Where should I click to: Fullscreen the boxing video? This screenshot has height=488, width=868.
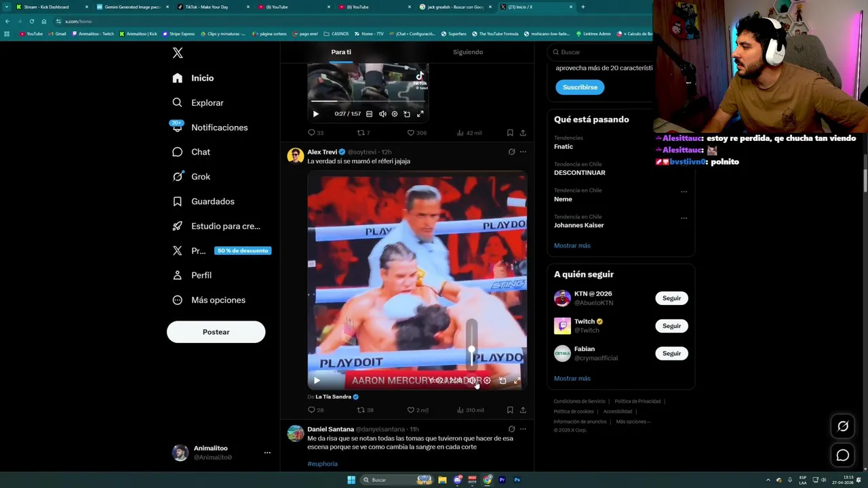517,381
